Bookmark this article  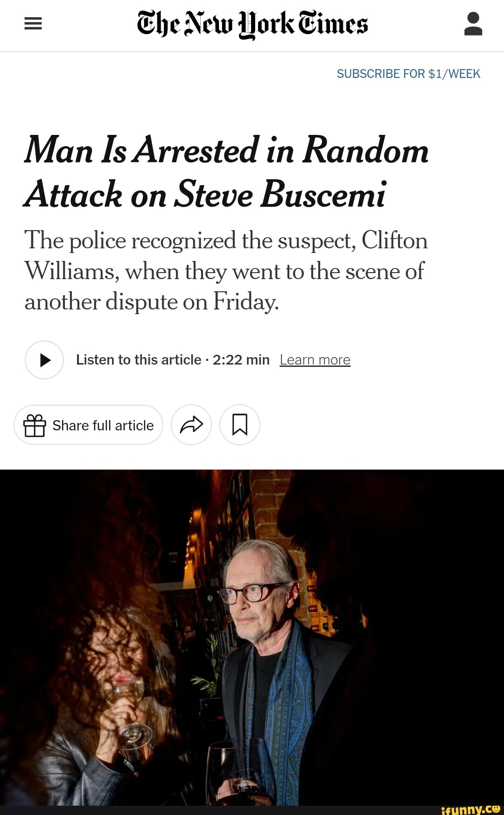[x=240, y=425]
